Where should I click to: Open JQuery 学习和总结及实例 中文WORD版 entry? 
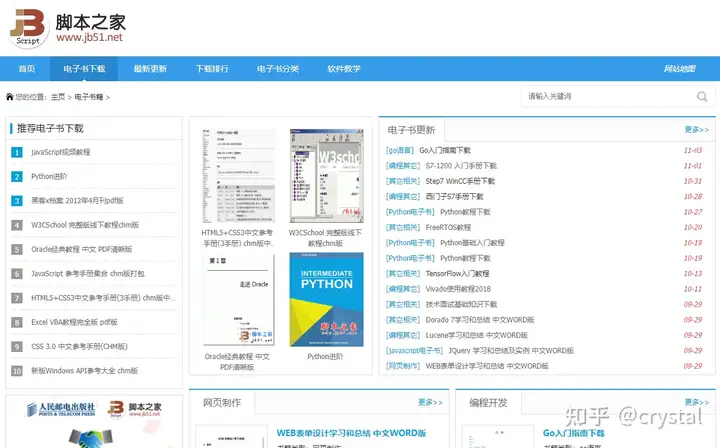click(511, 351)
